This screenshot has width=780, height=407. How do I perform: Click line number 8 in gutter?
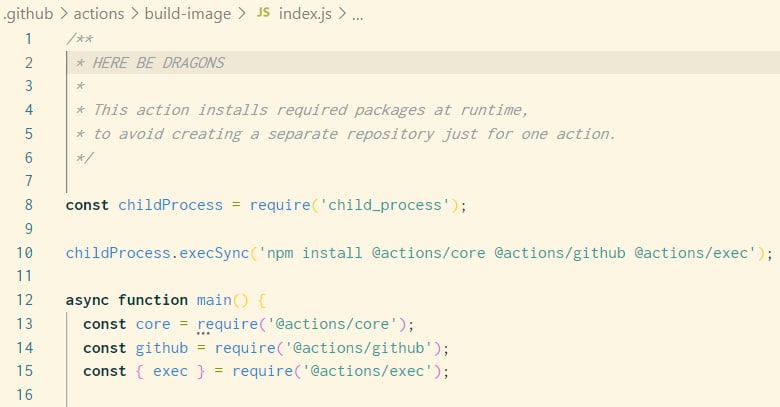pos(29,204)
